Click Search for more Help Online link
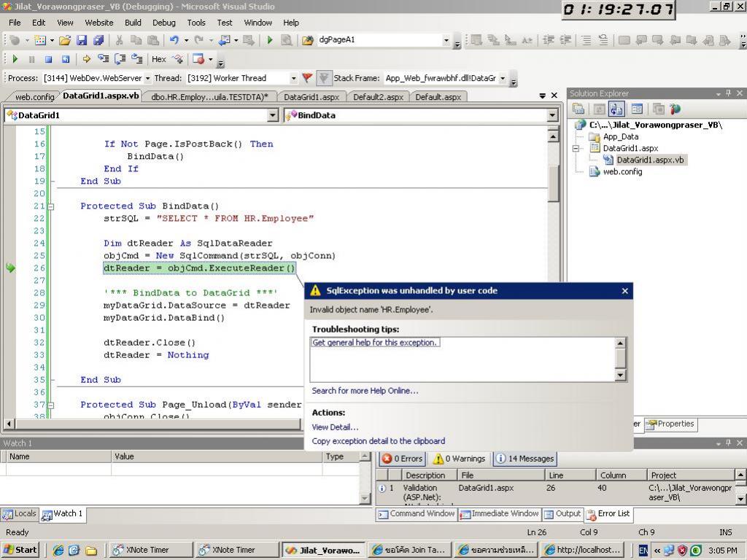 [365, 391]
